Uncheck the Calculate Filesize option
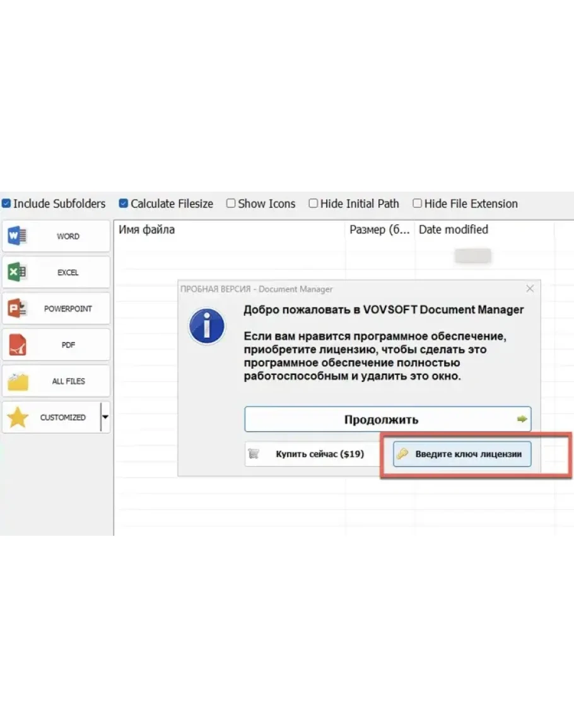Screen dimensions: 574x728 point(124,204)
